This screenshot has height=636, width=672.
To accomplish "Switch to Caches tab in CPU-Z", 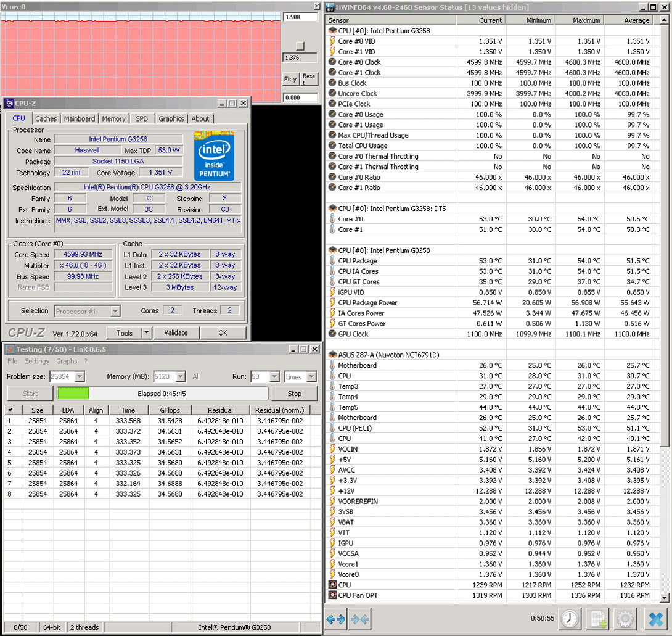I will click(46, 119).
